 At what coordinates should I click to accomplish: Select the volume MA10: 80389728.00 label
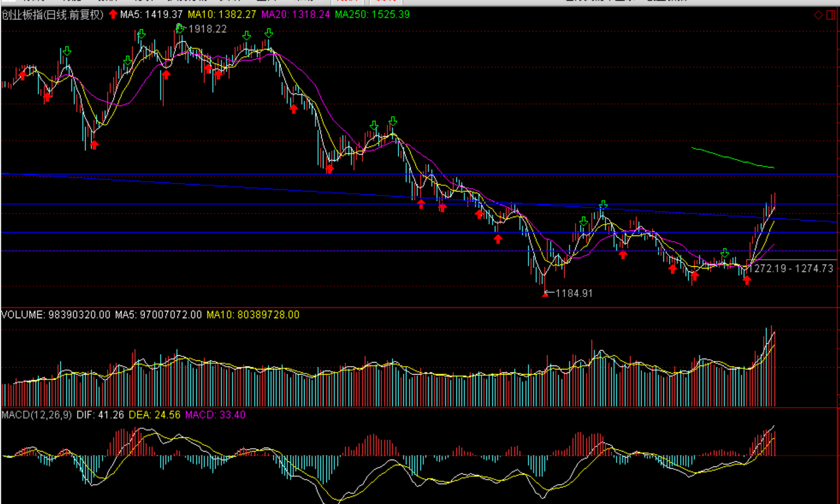(x=253, y=315)
